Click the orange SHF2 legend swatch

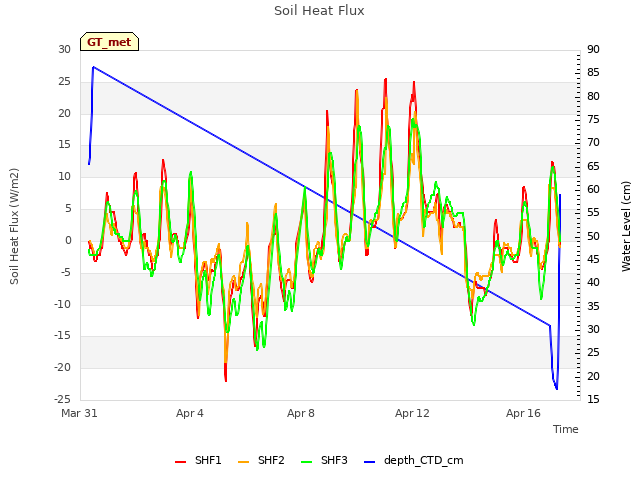243,462
